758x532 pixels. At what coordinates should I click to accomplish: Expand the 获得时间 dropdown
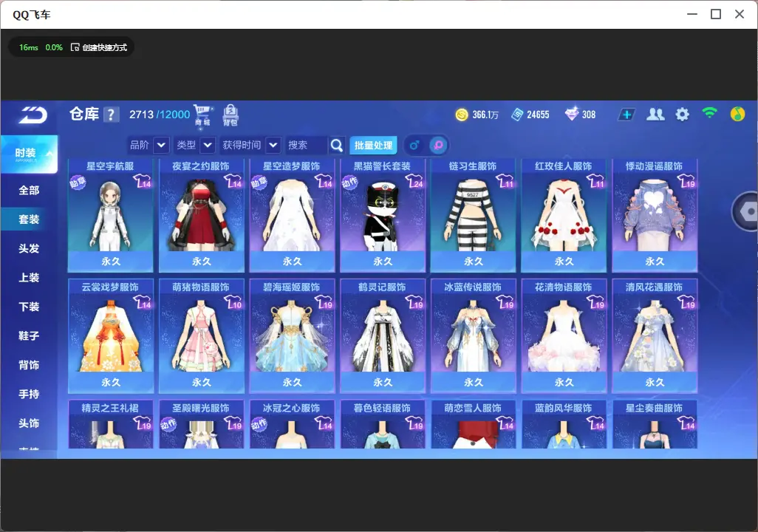[273, 145]
